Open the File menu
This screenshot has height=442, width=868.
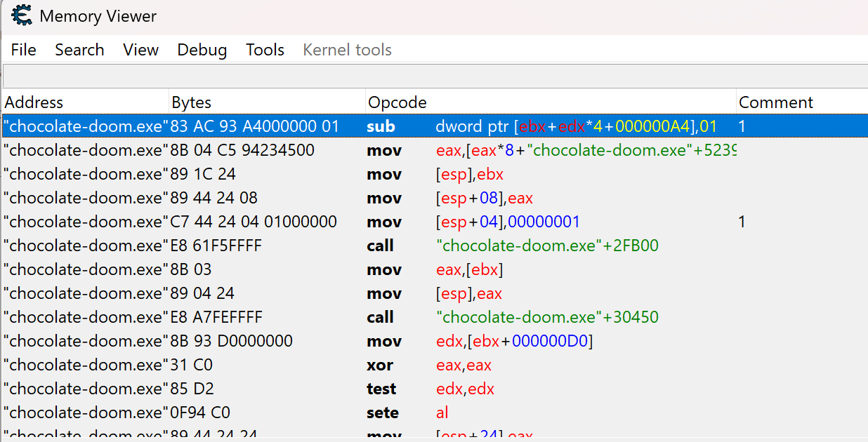tap(24, 50)
